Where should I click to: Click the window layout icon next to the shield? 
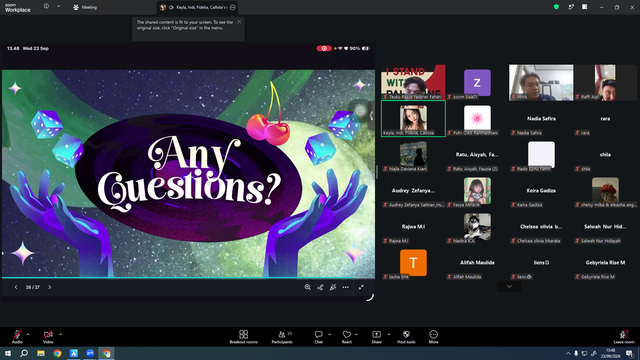pos(571,7)
